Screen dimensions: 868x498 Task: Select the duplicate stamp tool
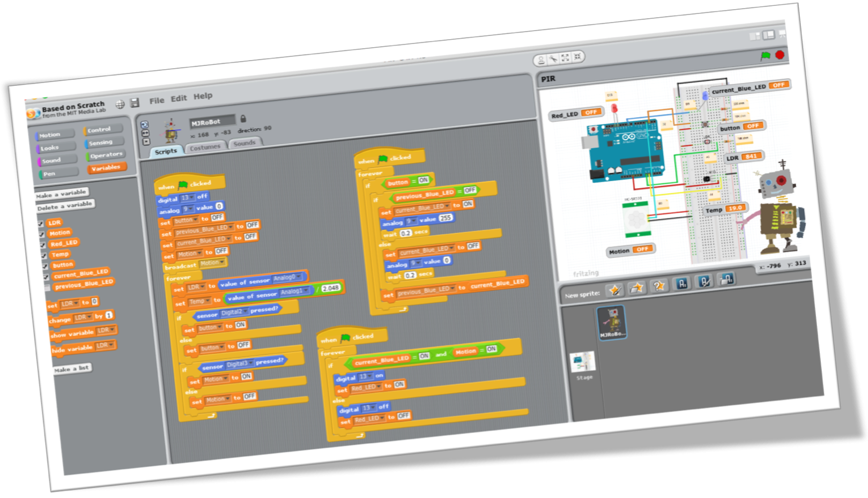click(x=541, y=60)
